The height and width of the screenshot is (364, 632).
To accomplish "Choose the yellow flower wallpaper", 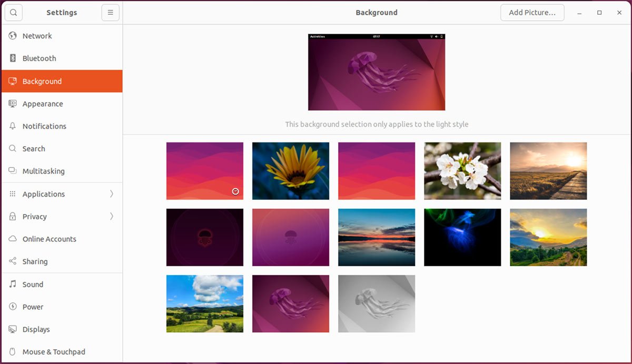I will click(291, 171).
